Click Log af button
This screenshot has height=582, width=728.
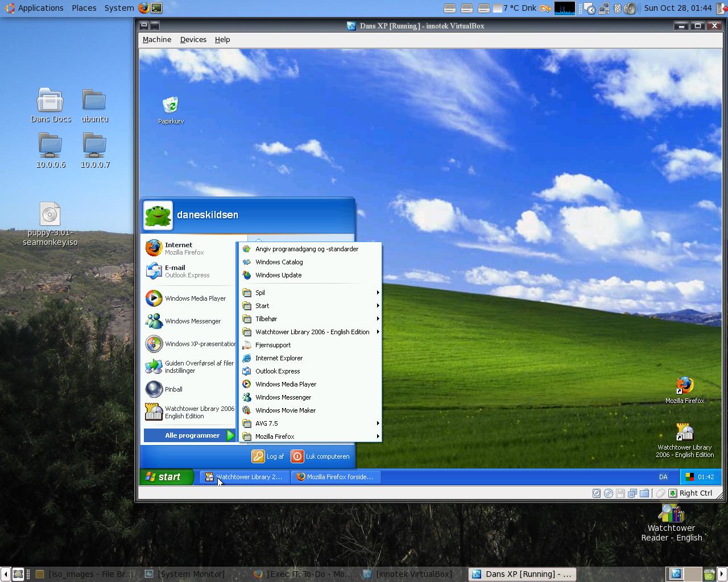(268, 456)
